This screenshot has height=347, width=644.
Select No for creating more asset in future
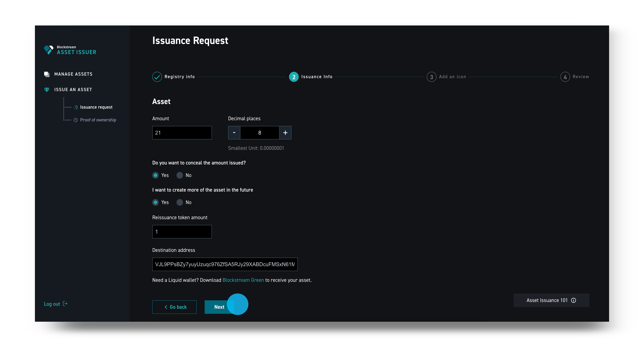click(x=180, y=202)
